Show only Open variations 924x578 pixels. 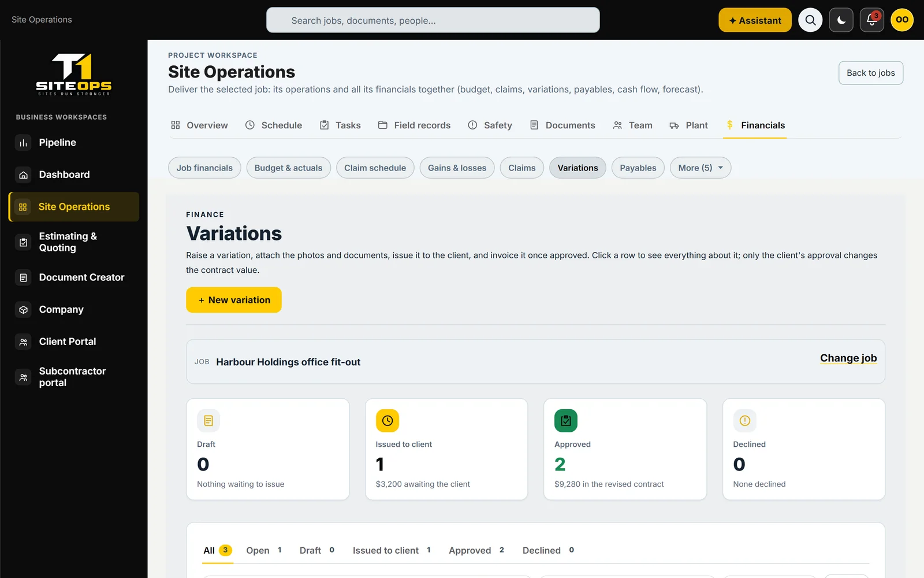coord(264,550)
